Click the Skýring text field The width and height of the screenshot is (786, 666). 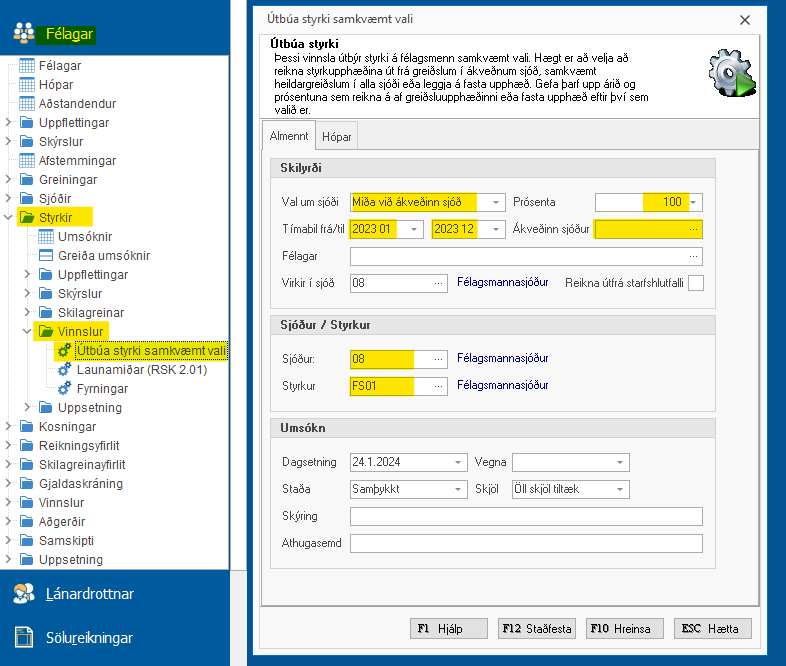pyautogui.click(x=526, y=516)
